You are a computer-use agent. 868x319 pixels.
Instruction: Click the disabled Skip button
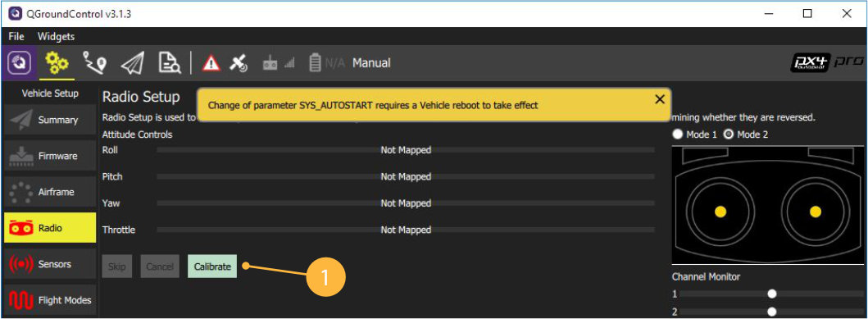[117, 267]
